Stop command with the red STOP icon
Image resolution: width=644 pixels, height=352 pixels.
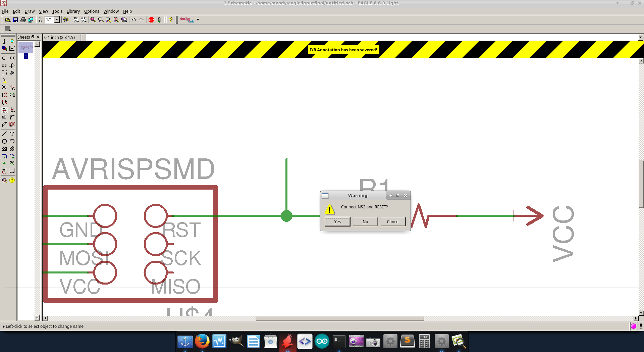[151, 20]
